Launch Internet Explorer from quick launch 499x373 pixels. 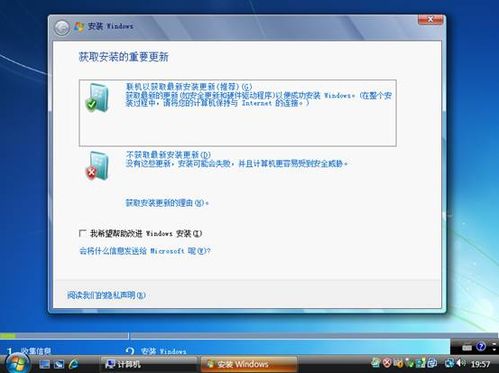click(x=73, y=364)
